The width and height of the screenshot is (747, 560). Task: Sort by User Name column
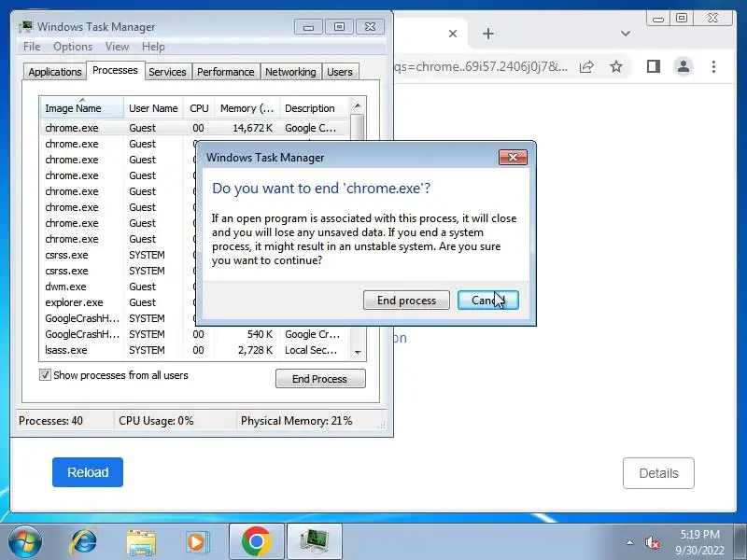153,108
